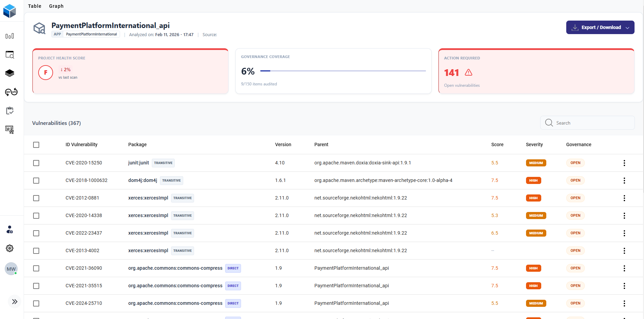This screenshot has height=319, width=644.
Task: Expand the sidebar with double-chevron button
Action: pos(15,302)
